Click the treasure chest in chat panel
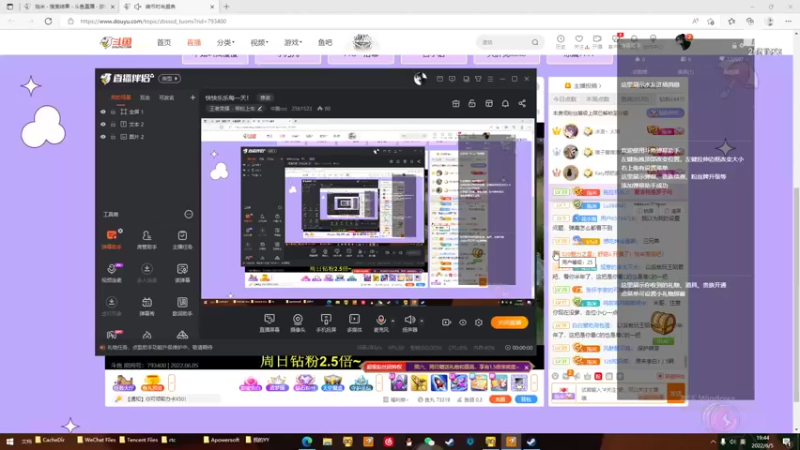The width and height of the screenshot is (800, 450). (663, 323)
